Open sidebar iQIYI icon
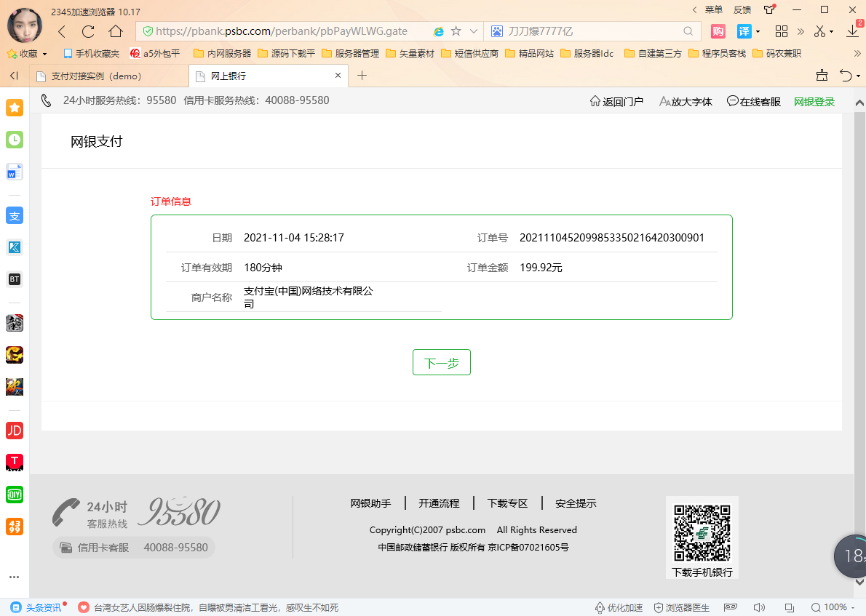This screenshot has width=866, height=616. (15, 495)
